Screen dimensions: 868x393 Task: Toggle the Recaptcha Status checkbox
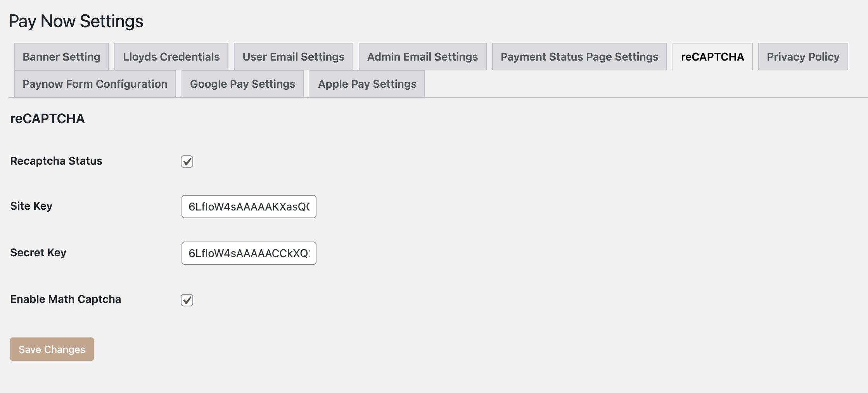pyautogui.click(x=187, y=162)
